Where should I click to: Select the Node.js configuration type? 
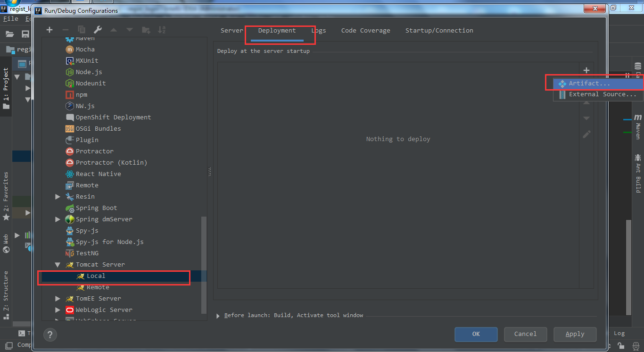[x=89, y=72]
